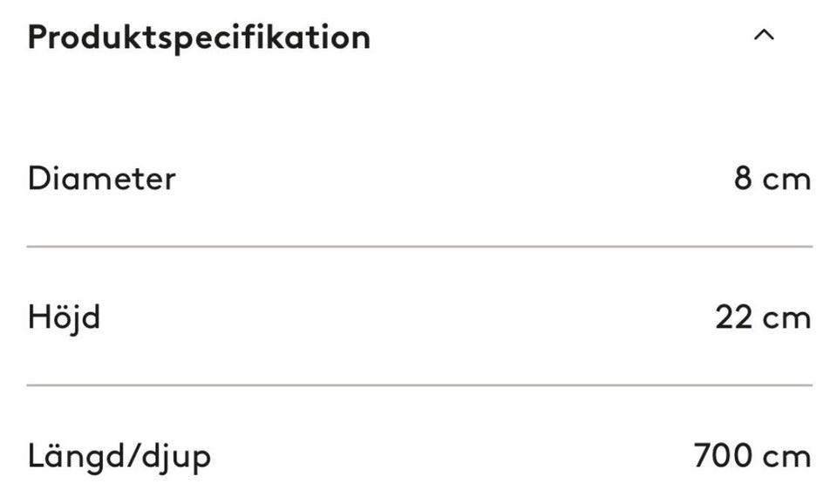
Task: Select the entire Diameter specification row
Action: click(x=419, y=179)
